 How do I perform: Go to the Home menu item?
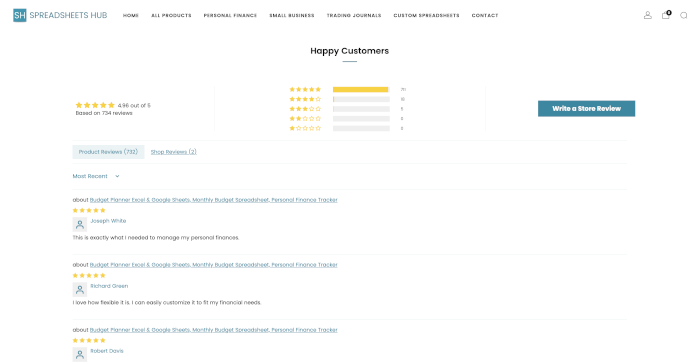coord(131,15)
